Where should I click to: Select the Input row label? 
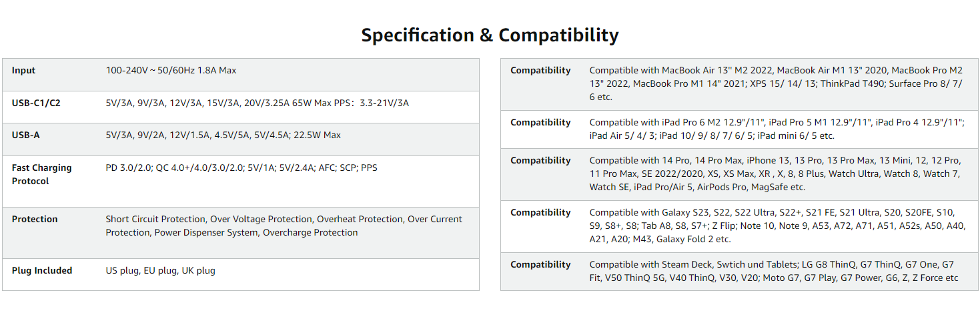click(24, 71)
